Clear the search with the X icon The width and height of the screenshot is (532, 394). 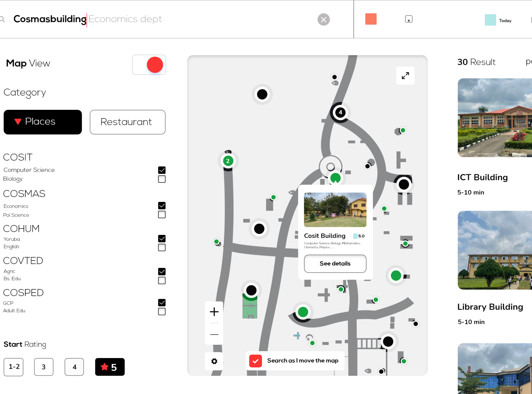coord(324,19)
